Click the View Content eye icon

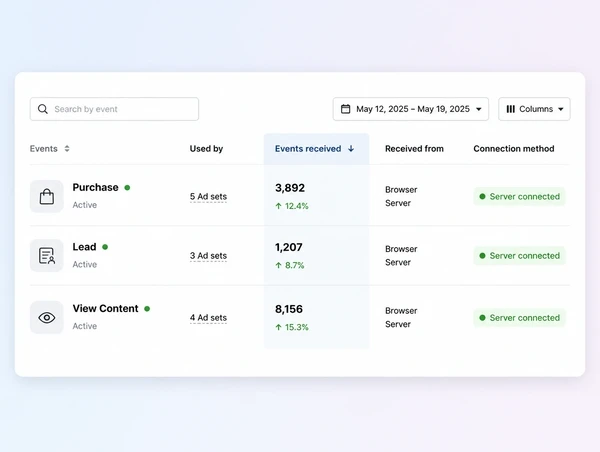coord(47,317)
